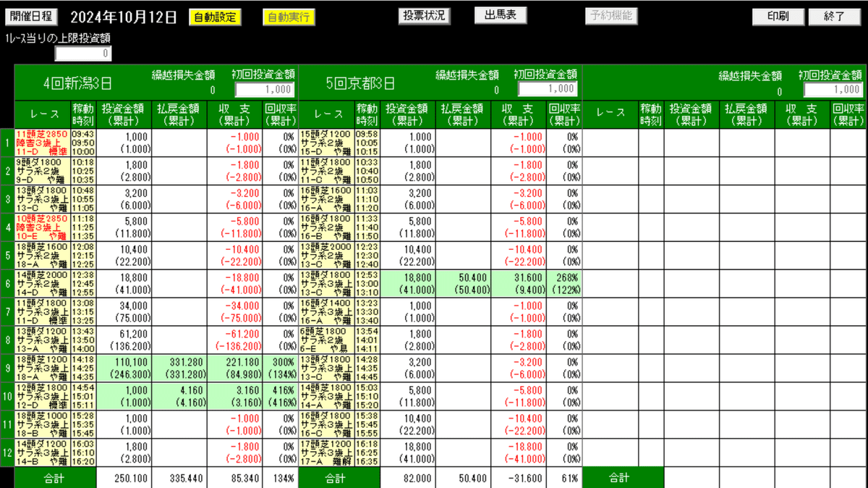Image resolution: width=868 pixels, height=488 pixels.
Task: Select Niigata race 9 cell 18頭芝1200 18-A
Action: click(42, 368)
